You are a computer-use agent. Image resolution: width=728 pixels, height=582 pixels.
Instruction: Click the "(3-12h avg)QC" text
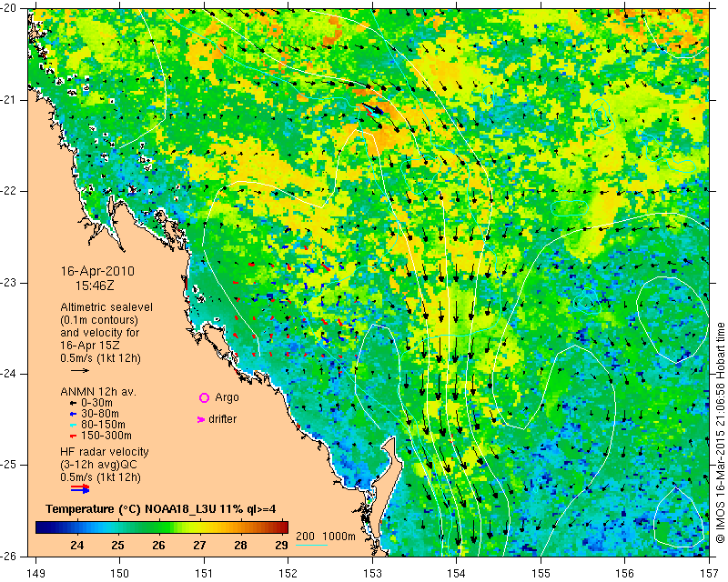tap(98, 465)
